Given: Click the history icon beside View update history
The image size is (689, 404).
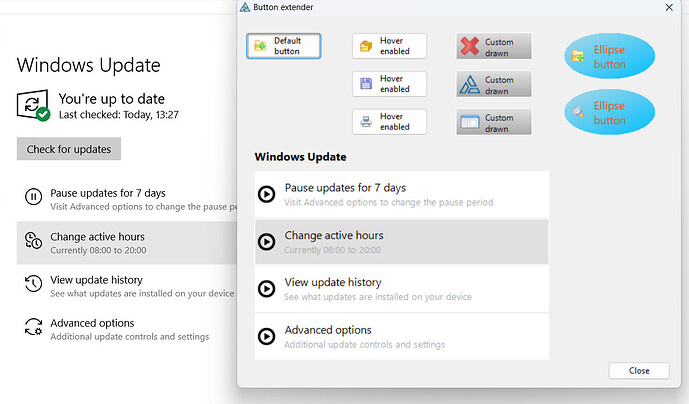Looking at the screenshot, I should click(33, 285).
